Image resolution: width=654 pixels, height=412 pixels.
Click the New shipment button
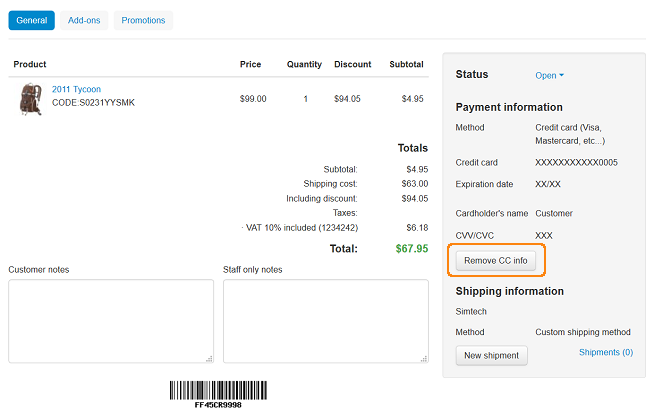pos(491,356)
